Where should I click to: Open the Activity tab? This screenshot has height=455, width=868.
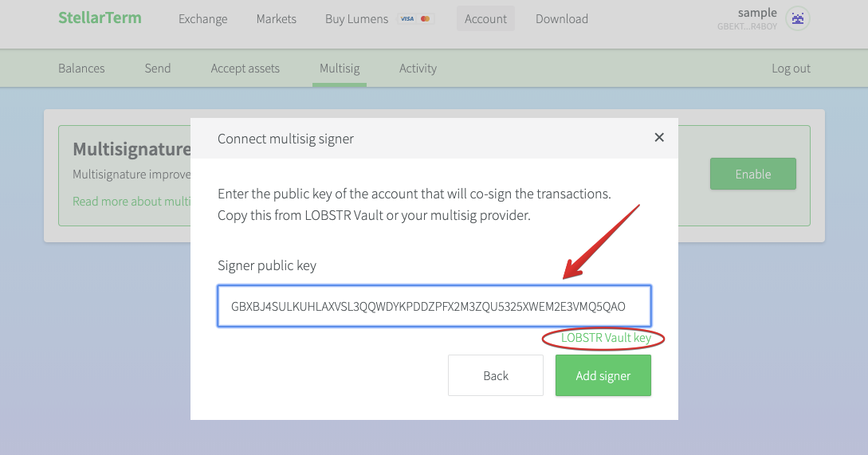pos(418,68)
